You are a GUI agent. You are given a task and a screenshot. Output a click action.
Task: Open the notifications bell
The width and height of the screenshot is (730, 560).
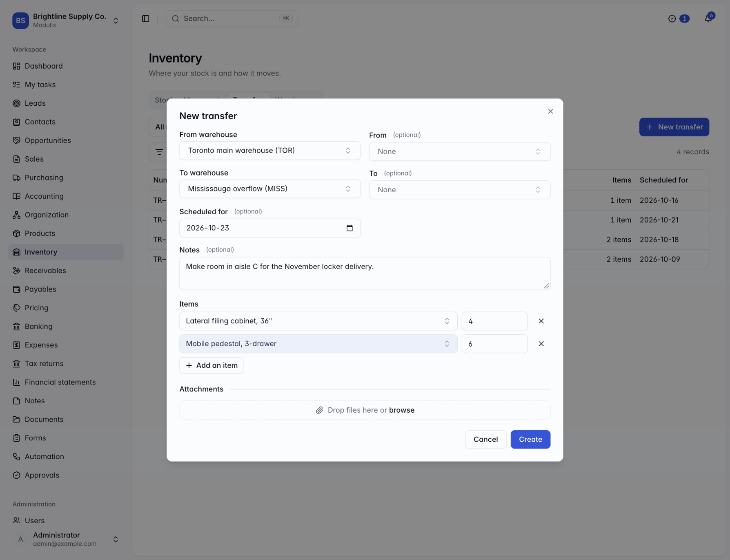point(708,18)
